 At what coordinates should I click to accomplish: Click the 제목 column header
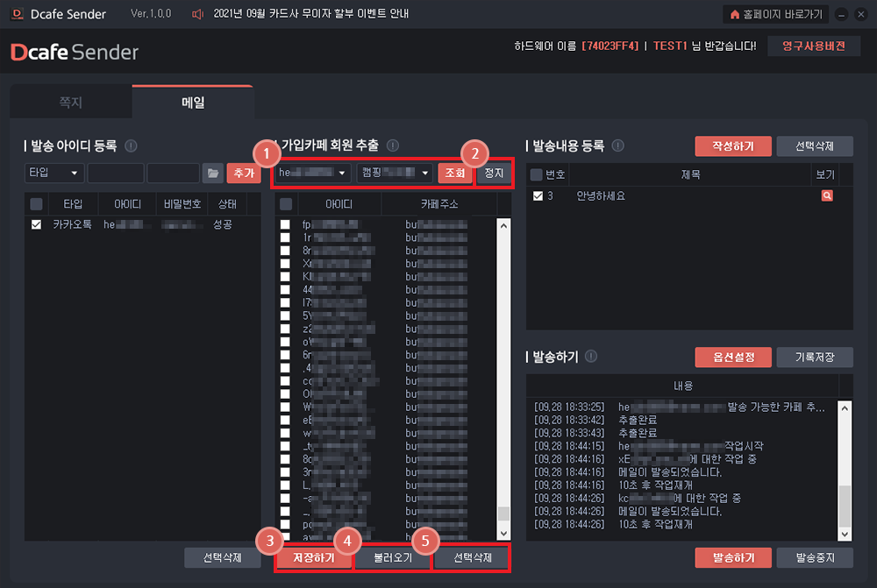(690, 175)
